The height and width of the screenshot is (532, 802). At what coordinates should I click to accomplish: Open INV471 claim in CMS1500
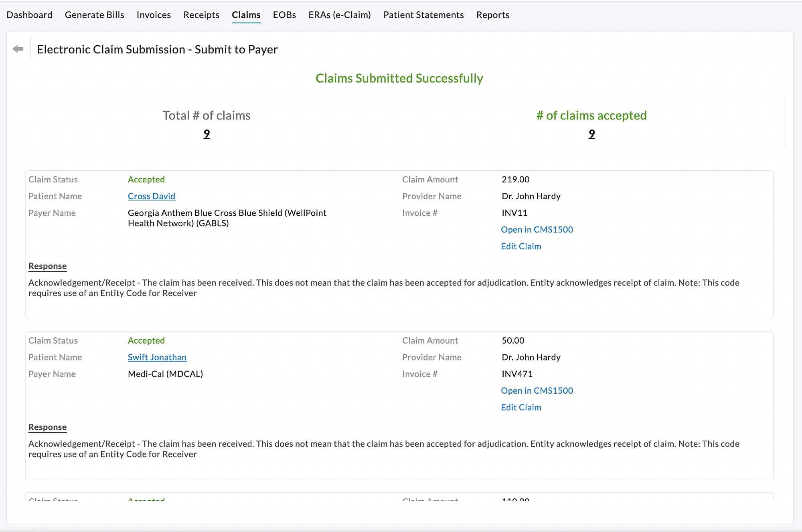tap(537, 391)
